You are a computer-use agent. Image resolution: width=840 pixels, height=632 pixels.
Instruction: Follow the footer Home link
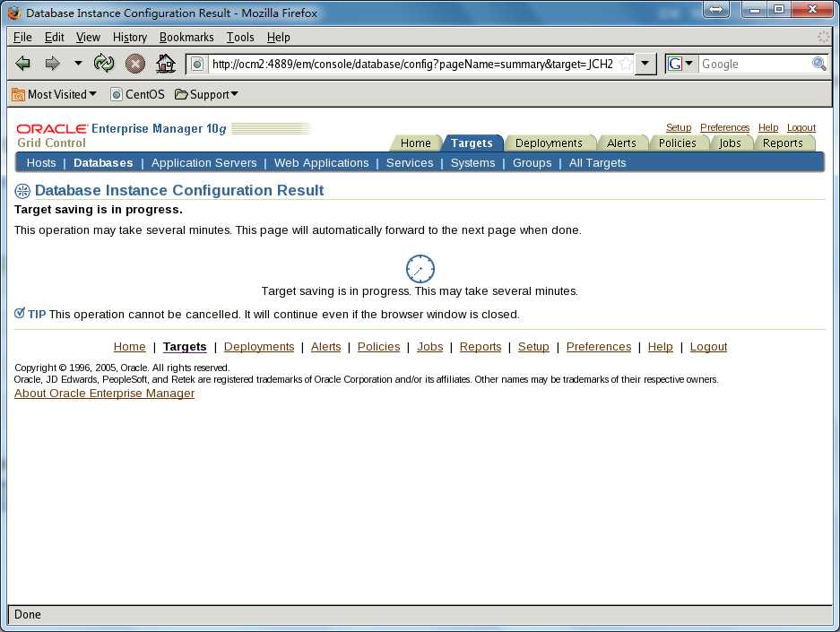[x=130, y=347]
